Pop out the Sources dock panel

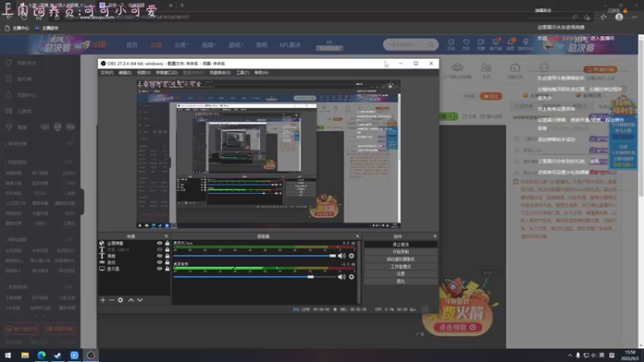click(x=167, y=237)
